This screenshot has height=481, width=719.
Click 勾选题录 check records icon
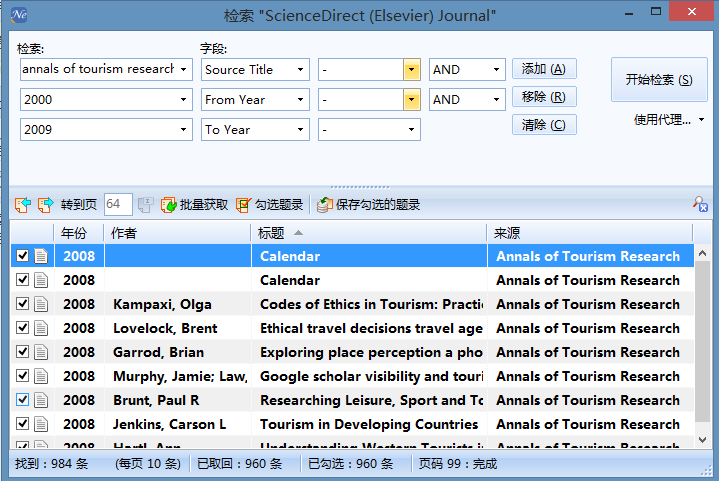[x=243, y=205]
